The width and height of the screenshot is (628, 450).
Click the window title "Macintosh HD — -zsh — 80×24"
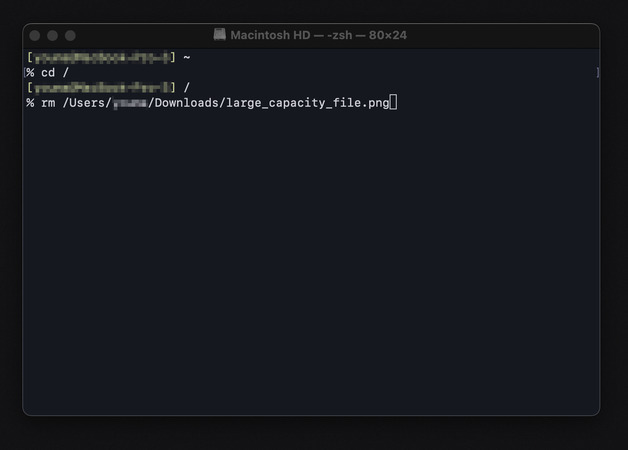[318, 35]
